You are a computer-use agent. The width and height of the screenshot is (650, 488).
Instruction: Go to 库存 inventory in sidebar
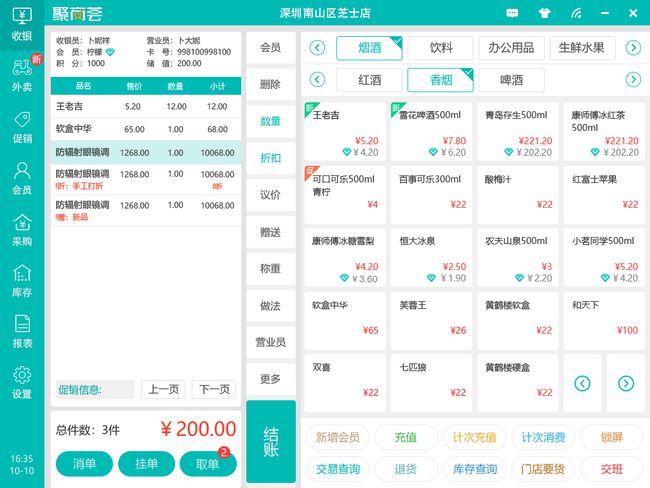(x=21, y=279)
